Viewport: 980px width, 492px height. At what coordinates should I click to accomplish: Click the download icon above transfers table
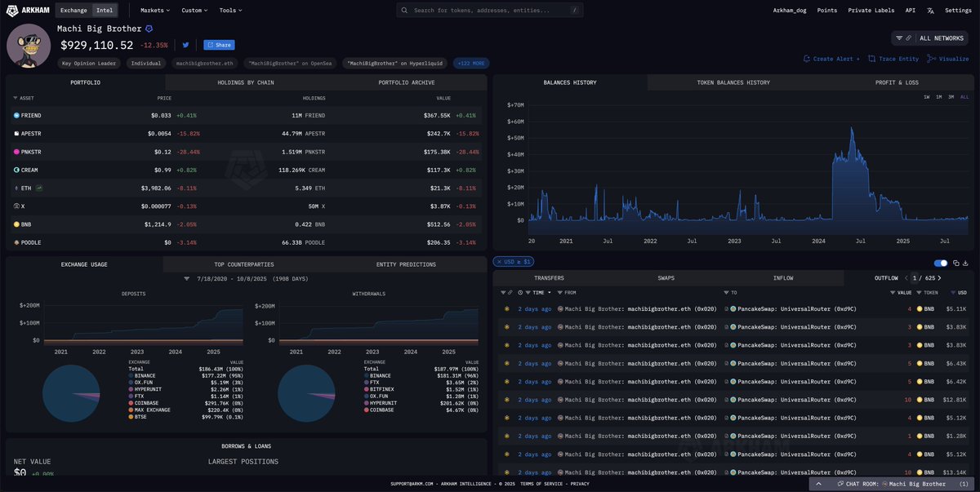[x=965, y=263]
